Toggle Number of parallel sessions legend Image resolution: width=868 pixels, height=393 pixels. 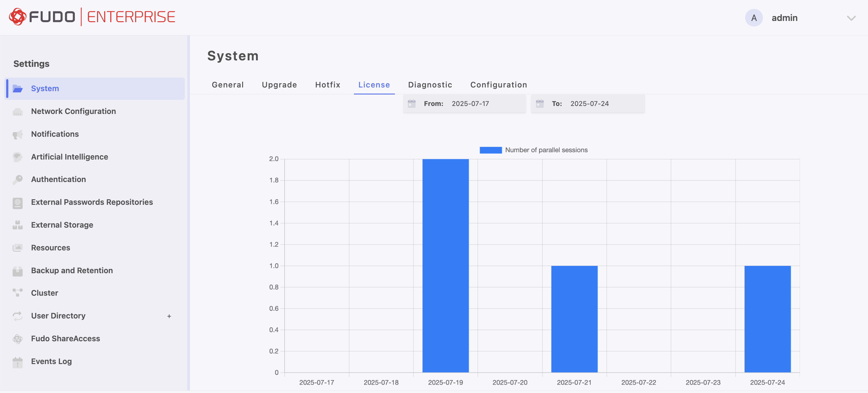490,150
